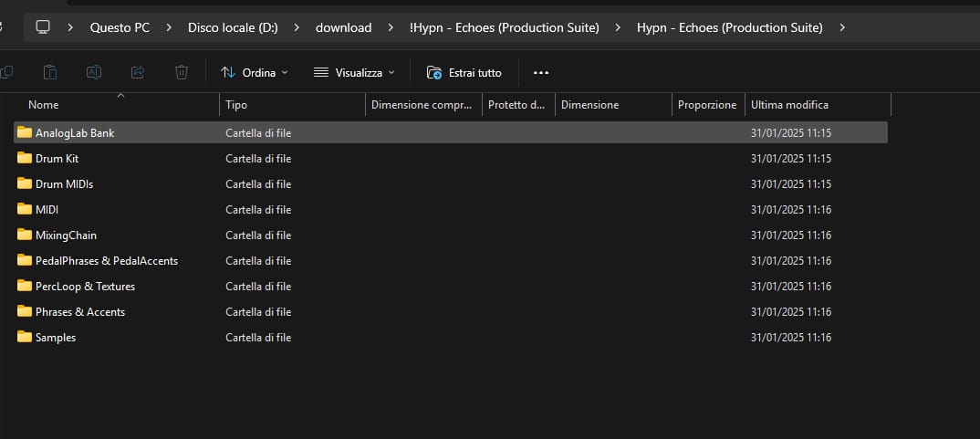Select the AnalogLab Bank folder name

pyautogui.click(x=75, y=132)
